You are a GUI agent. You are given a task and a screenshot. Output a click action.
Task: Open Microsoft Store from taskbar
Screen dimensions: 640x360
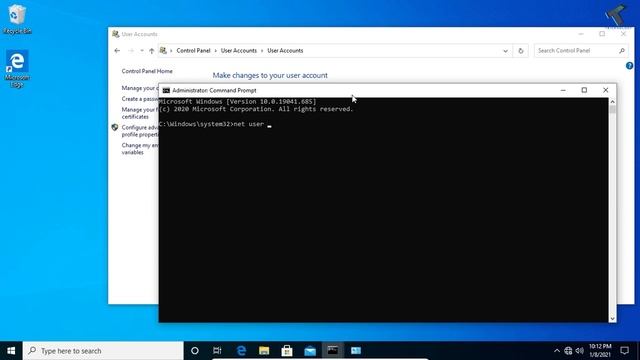tap(287, 351)
